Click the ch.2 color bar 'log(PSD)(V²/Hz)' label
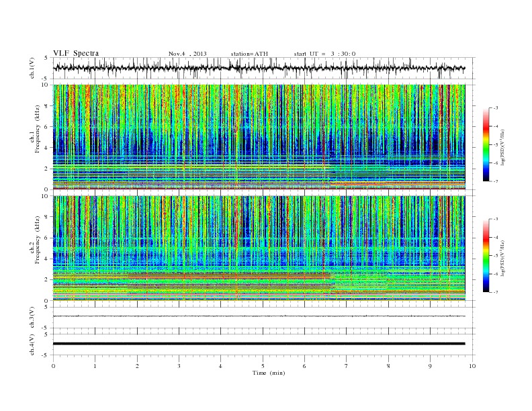Screen dimensions: 532x411 504,258
